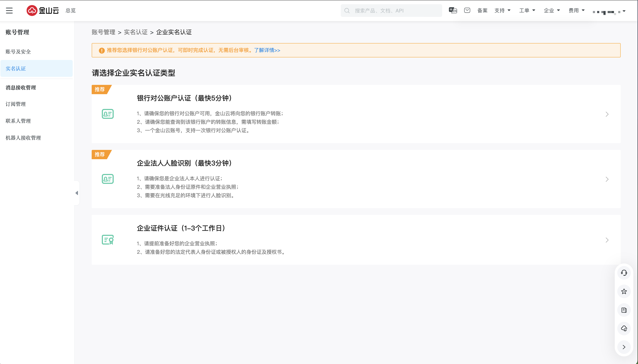Screen dimensions: 638x364
Task: Click the headset customer service icon
Action: 624,273
